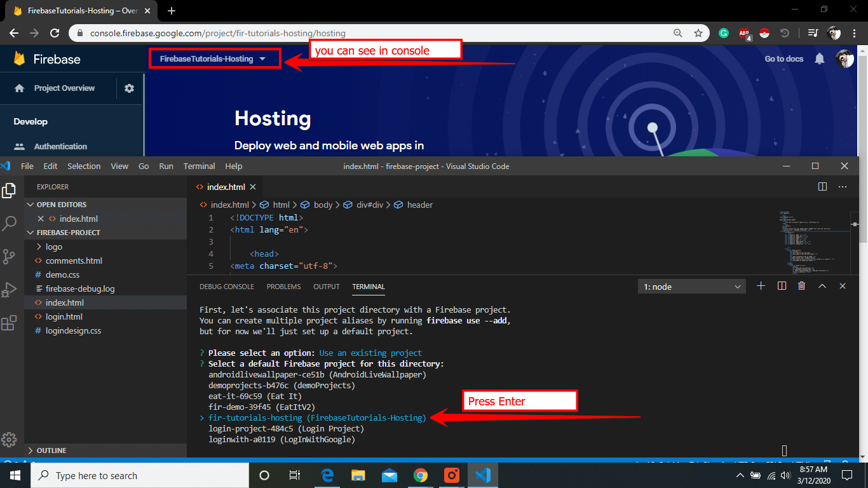Expand the Outline section
868x488 pixels.
click(x=105, y=451)
